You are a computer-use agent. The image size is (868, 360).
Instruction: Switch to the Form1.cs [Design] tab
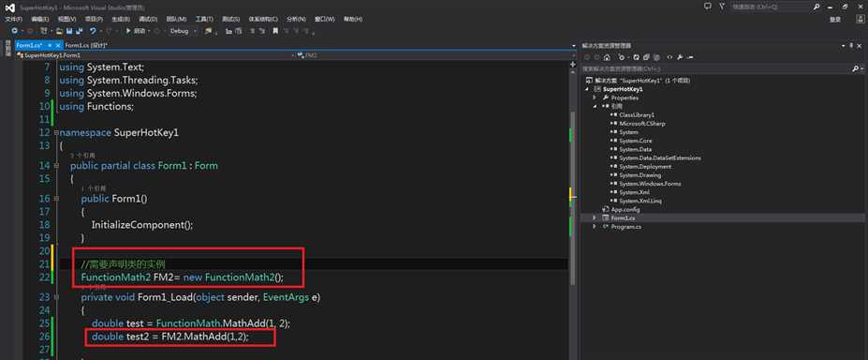click(86, 45)
